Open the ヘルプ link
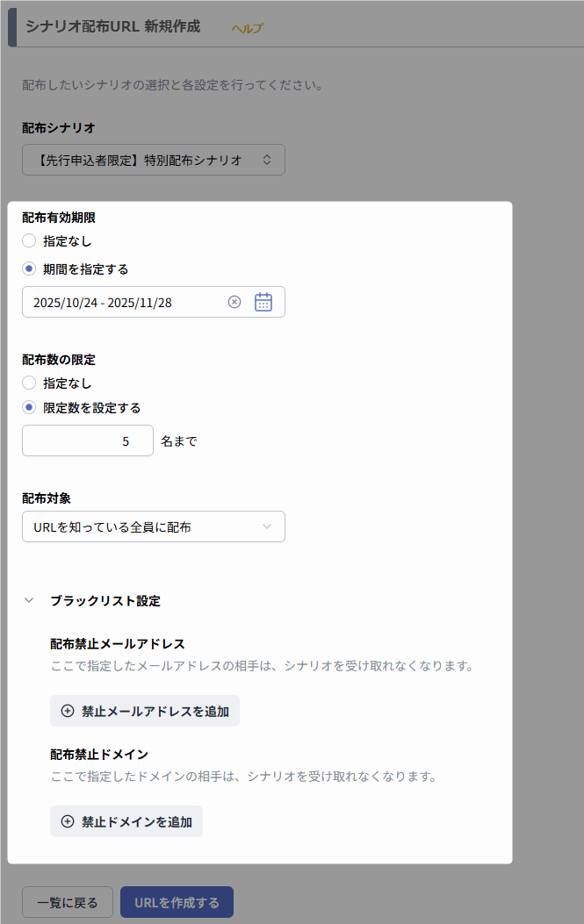The image size is (584, 924). [x=247, y=28]
